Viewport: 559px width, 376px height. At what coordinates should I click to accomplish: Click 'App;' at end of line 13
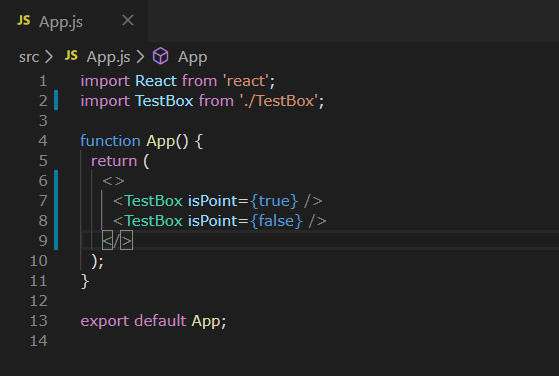tap(209, 321)
